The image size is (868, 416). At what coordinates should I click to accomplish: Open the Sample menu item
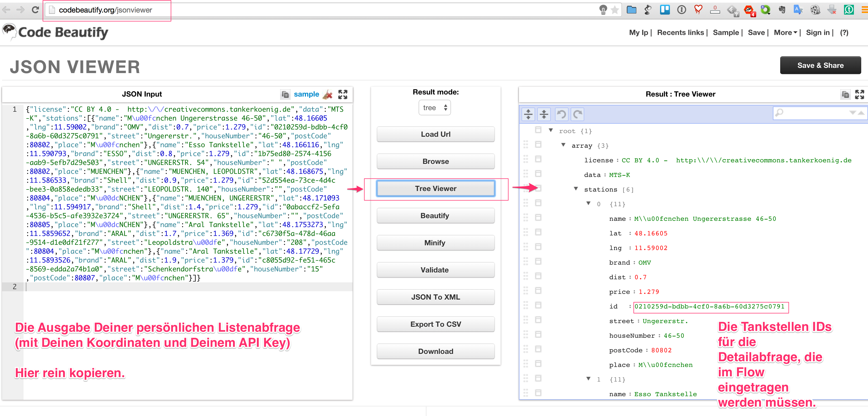point(726,33)
